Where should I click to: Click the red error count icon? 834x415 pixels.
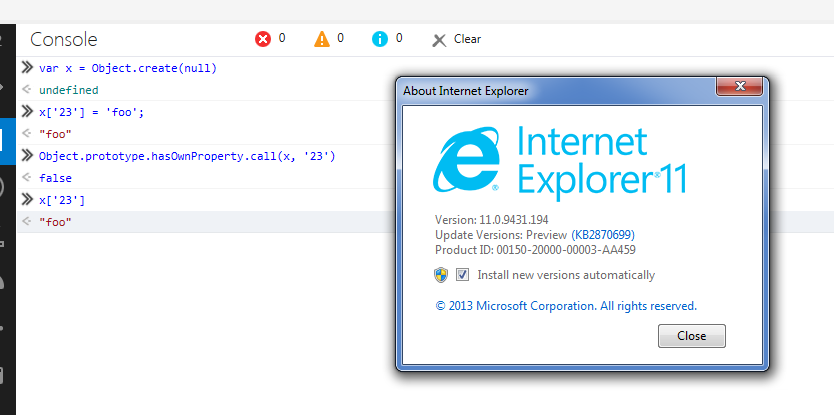[x=263, y=39]
